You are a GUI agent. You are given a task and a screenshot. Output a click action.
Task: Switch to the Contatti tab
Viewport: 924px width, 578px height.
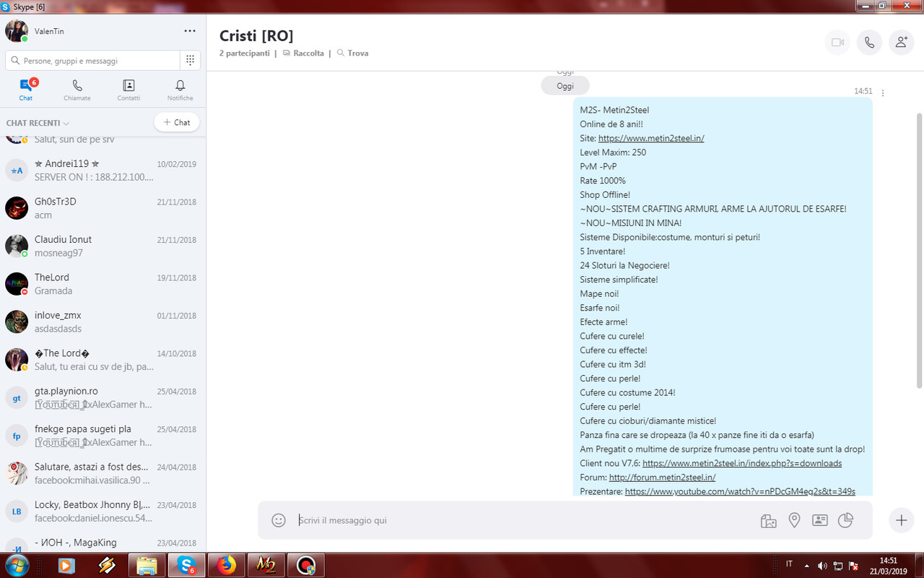point(128,90)
